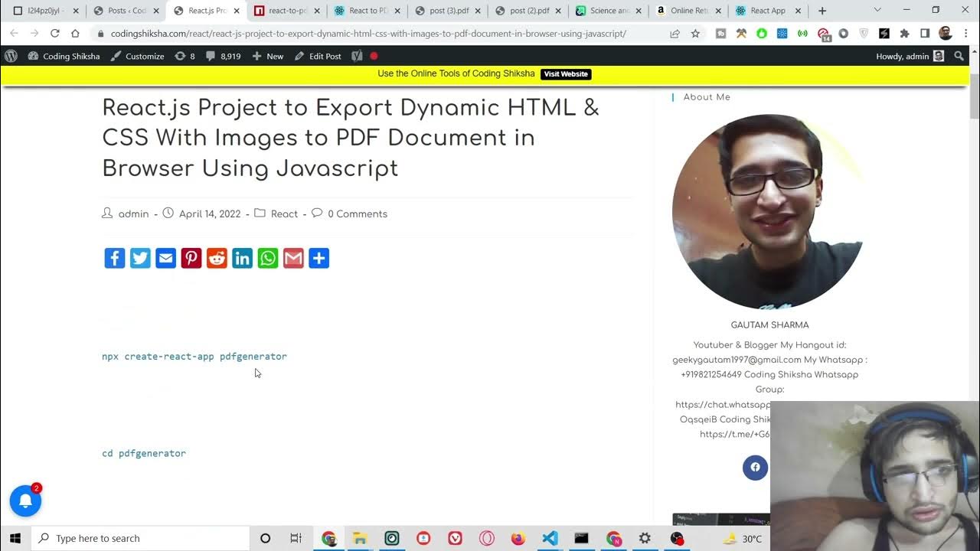
Task: Send post through WhatsApp icon
Action: 268,258
